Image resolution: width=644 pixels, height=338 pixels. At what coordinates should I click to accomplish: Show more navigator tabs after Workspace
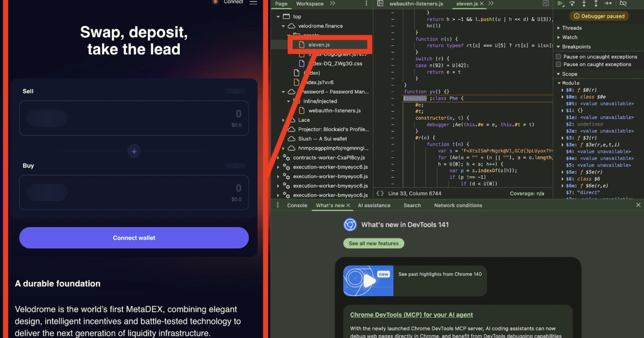coord(333,4)
